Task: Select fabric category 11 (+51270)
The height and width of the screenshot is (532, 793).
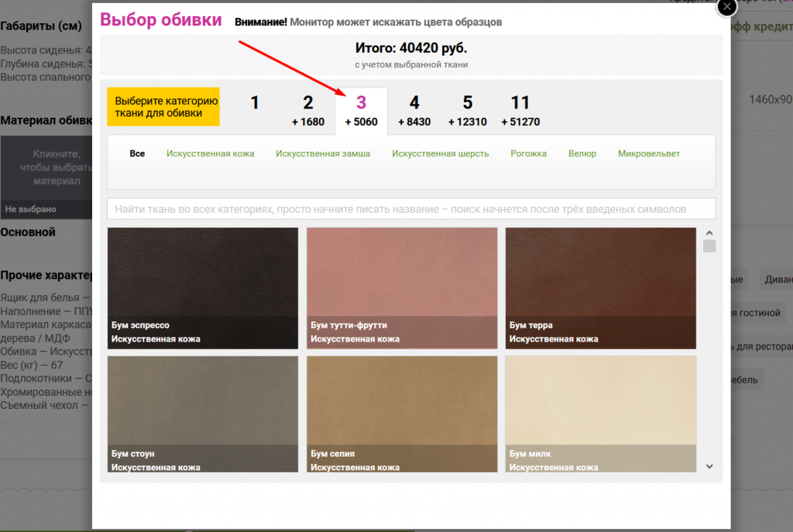Action: (520, 111)
